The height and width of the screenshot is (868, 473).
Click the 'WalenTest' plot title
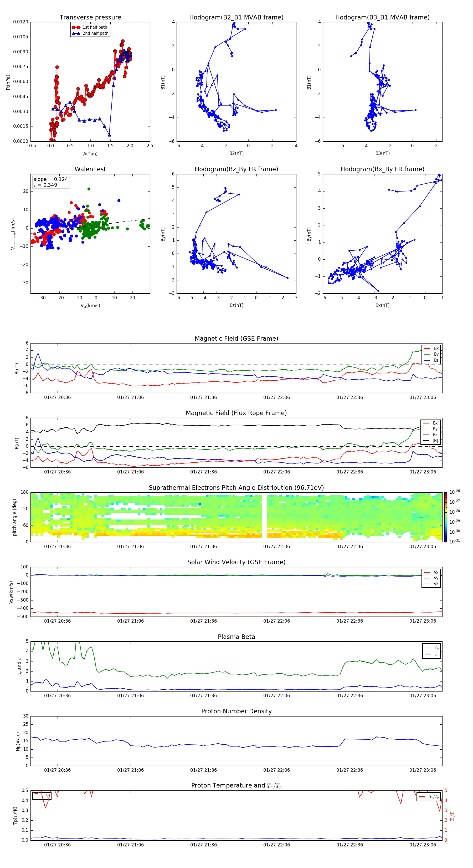tap(90, 169)
